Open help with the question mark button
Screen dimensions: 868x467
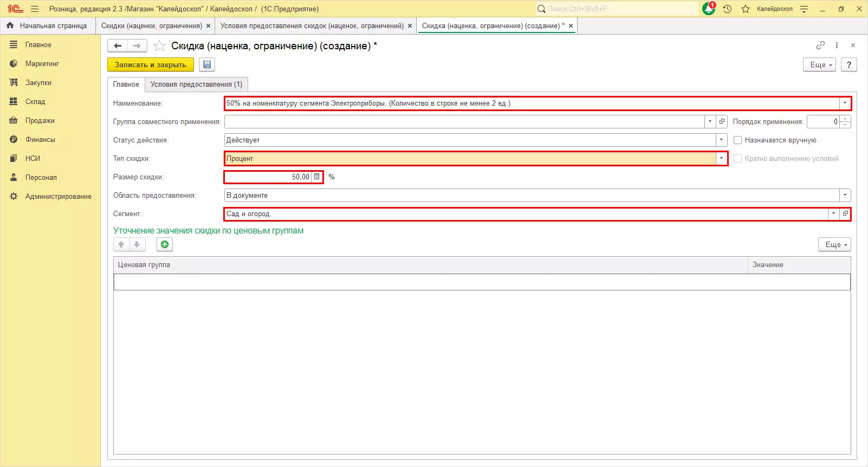[x=849, y=64]
